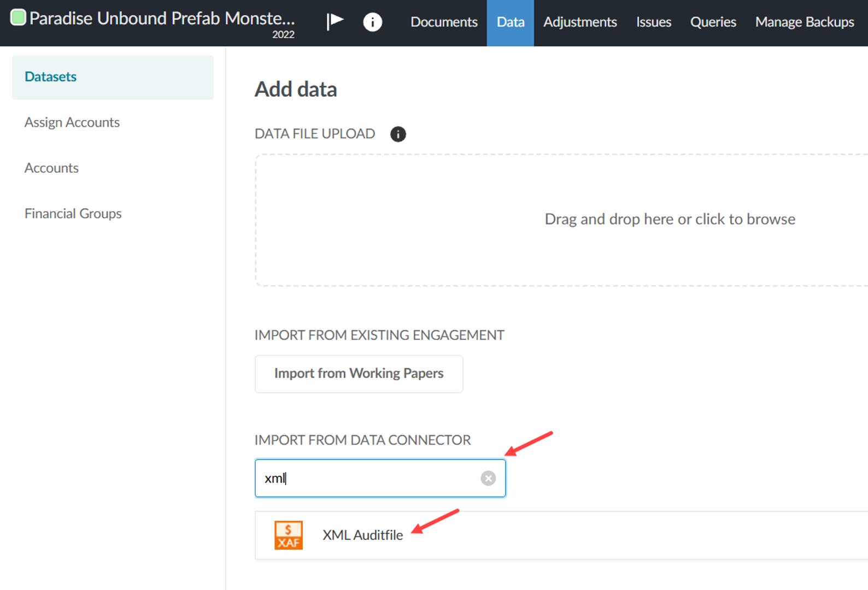Click info icon beside Data File Upload
The image size is (868, 590).
pyautogui.click(x=398, y=134)
